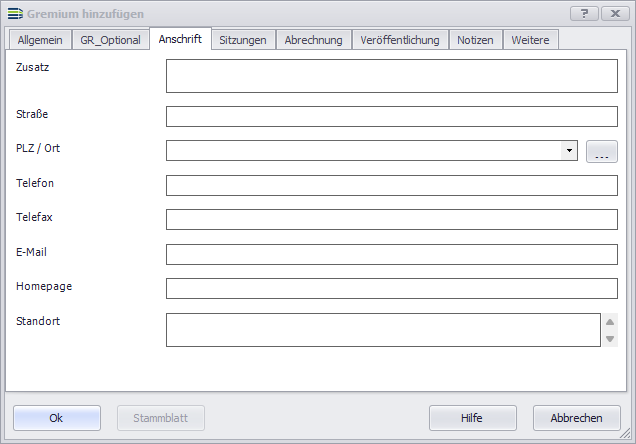The height and width of the screenshot is (444, 636).
Task: Click the Gremium window title icon
Action: pyautogui.click(x=14, y=14)
